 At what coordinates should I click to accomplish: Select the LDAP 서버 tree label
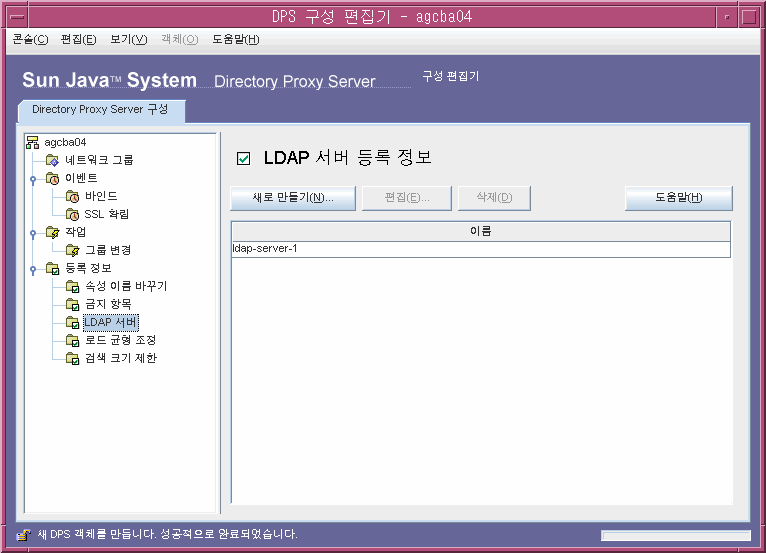[x=111, y=322]
